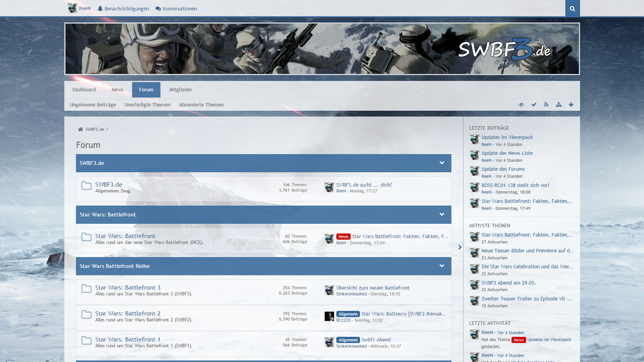Open Ungelesene Beiträge

coord(93,105)
